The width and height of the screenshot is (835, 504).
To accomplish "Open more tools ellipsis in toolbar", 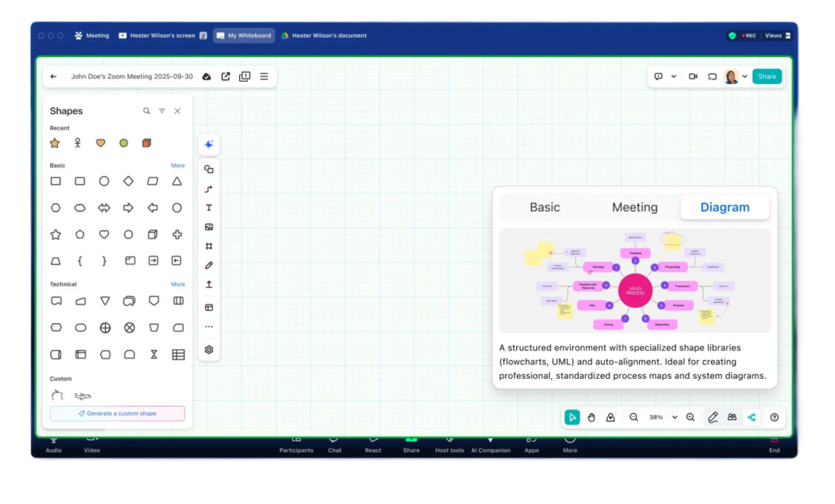I will pyautogui.click(x=209, y=326).
